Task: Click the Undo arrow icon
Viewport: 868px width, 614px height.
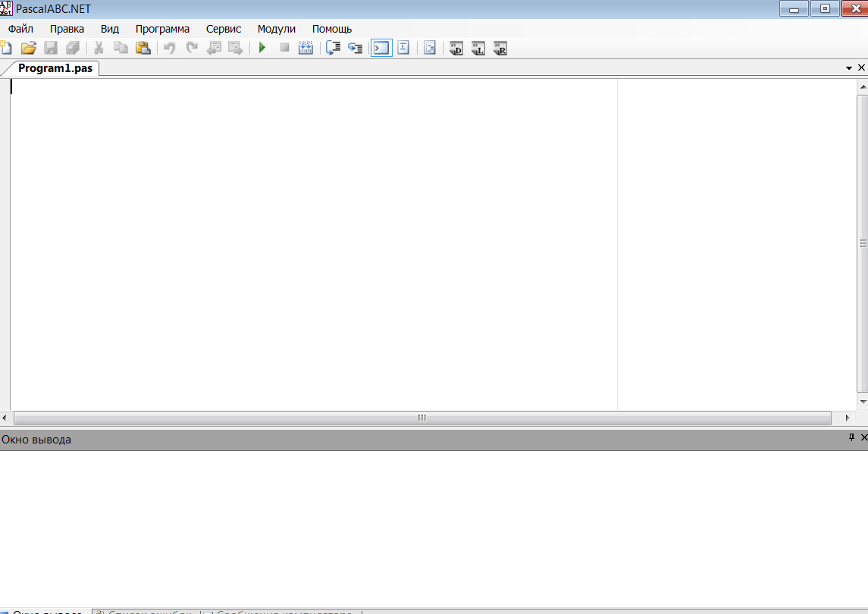Action: [169, 49]
